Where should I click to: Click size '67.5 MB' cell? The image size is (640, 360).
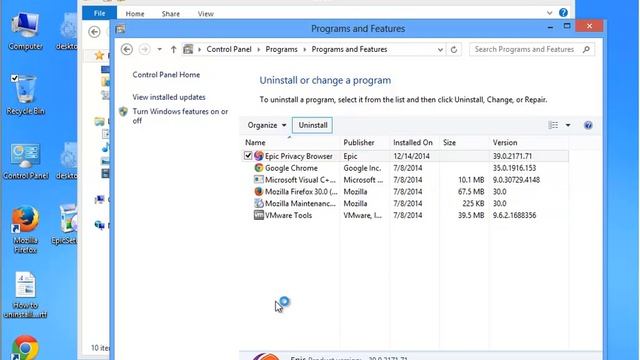(x=471, y=191)
